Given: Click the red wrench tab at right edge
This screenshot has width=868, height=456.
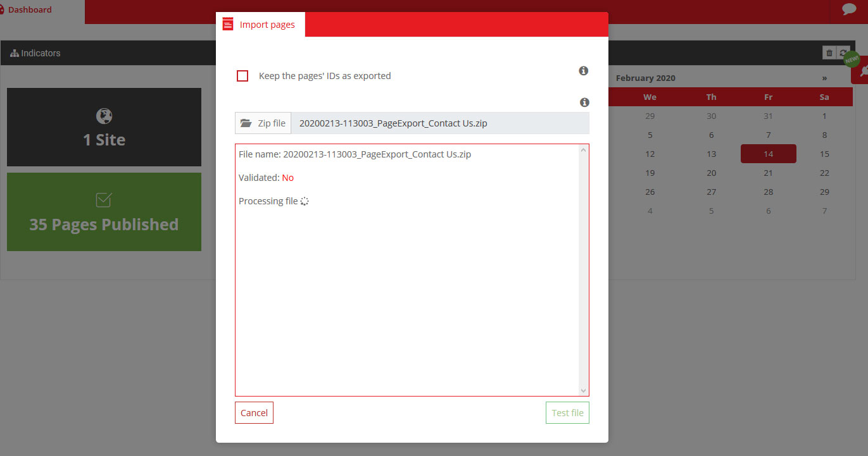Looking at the screenshot, I should [x=862, y=71].
